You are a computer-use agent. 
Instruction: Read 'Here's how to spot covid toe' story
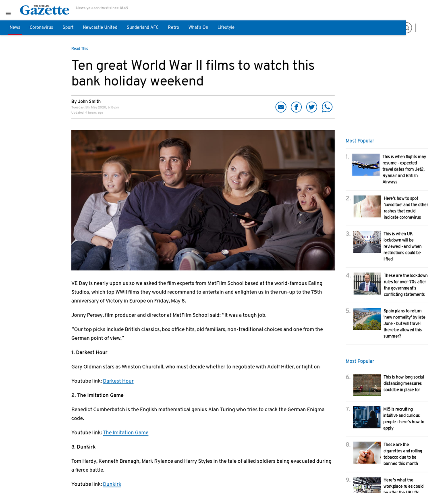pyautogui.click(x=406, y=208)
